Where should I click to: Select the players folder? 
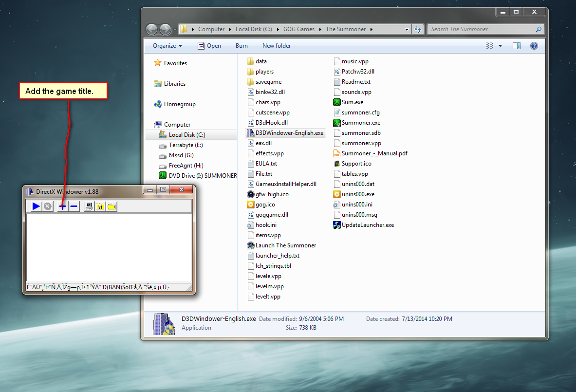260,72
